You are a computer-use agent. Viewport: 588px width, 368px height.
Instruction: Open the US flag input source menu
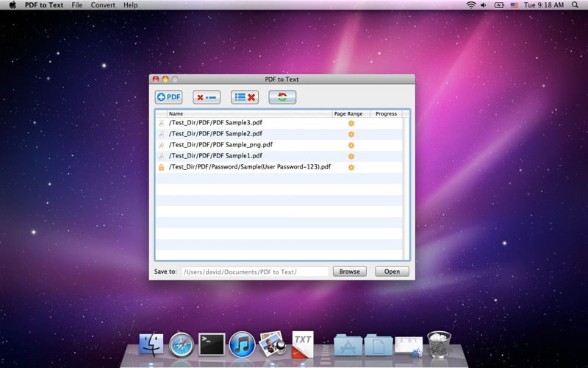point(514,5)
